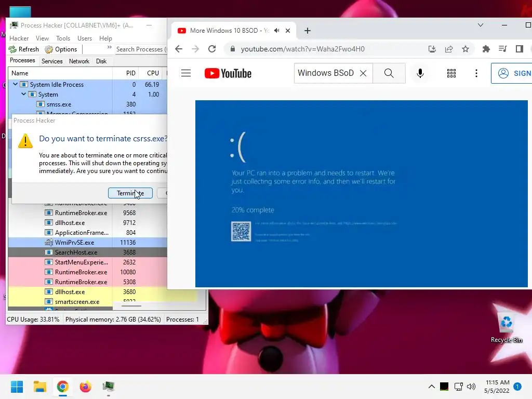
Task: Open the Hacker menu
Action: tap(19, 38)
